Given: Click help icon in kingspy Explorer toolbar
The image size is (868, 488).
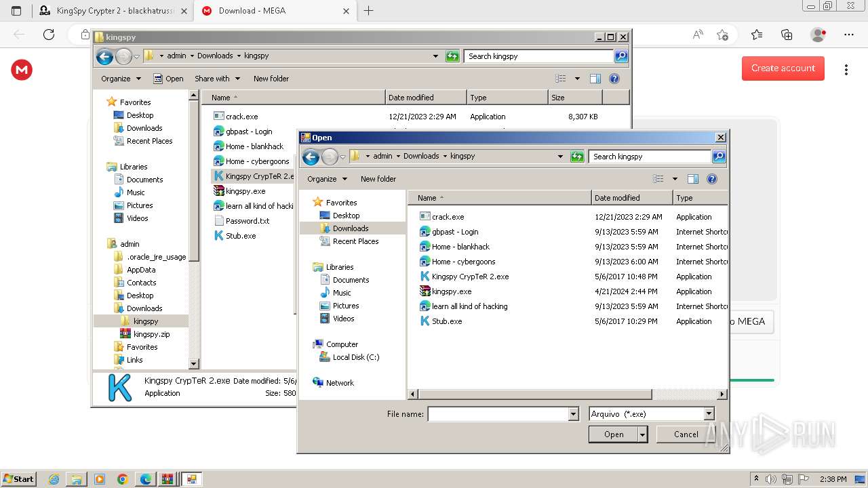Looking at the screenshot, I should pos(614,79).
